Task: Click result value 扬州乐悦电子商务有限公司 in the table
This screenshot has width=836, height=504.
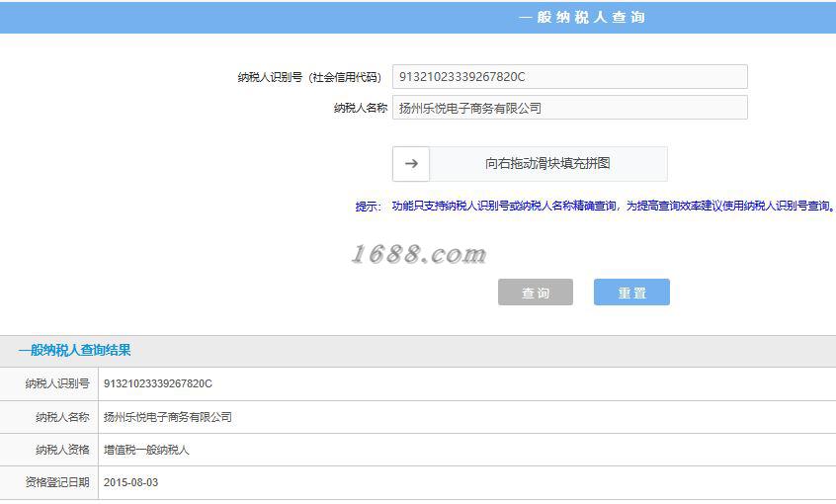Action: coord(167,417)
